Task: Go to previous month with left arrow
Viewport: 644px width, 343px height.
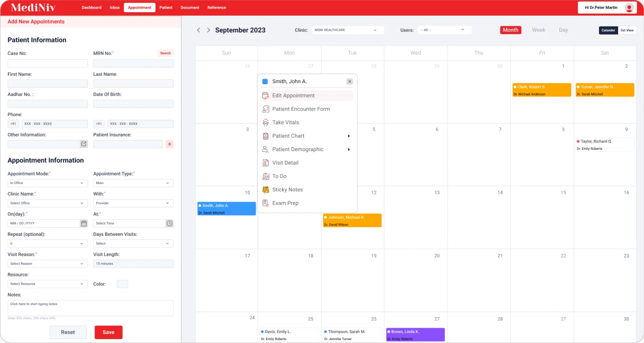Action: [199, 30]
